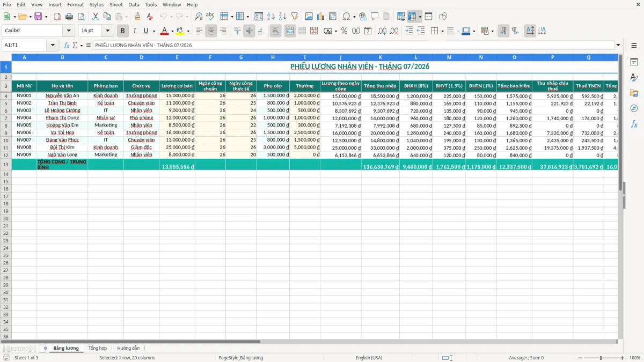Adjust the zoom slider
The image size is (644, 362).
click(601, 358)
